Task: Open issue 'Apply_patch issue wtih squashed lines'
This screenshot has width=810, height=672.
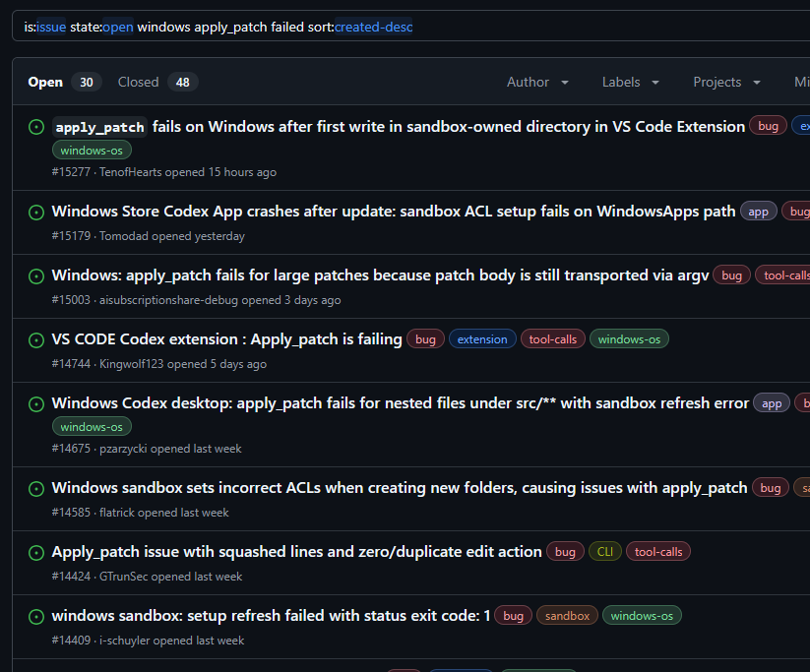Action: pyautogui.click(x=296, y=552)
